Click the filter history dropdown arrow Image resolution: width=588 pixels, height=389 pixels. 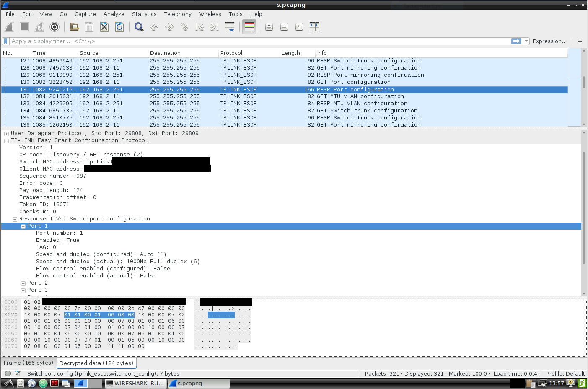pyautogui.click(x=526, y=41)
